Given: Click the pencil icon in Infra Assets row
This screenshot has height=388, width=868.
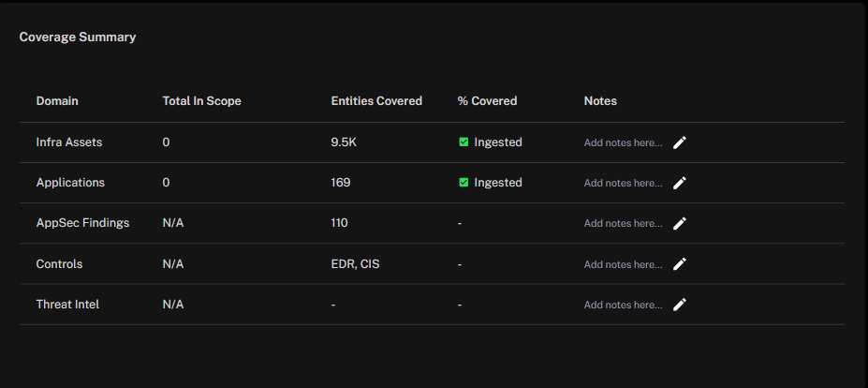Looking at the screenshot, I should 679,142.
